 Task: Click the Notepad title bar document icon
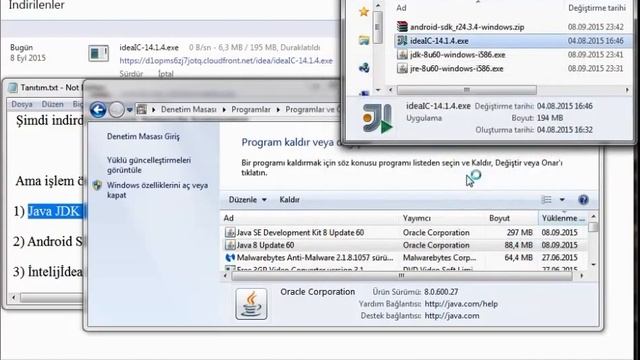[13, 87]
